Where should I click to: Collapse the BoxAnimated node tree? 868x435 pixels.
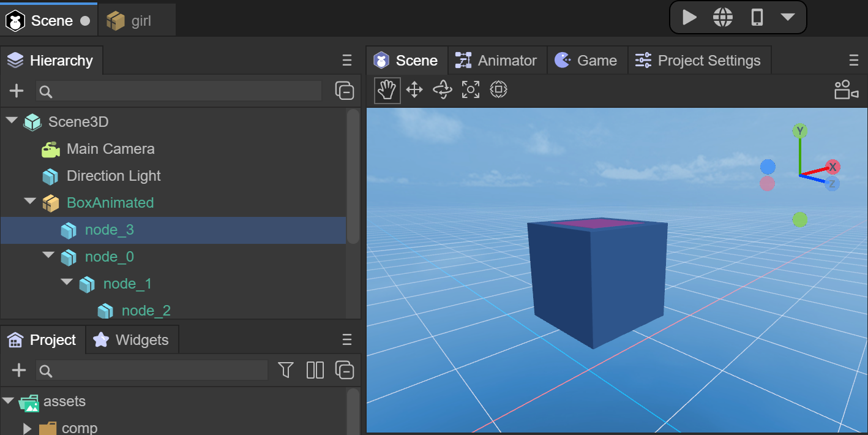pyautogui.click(x=30, y=202)
